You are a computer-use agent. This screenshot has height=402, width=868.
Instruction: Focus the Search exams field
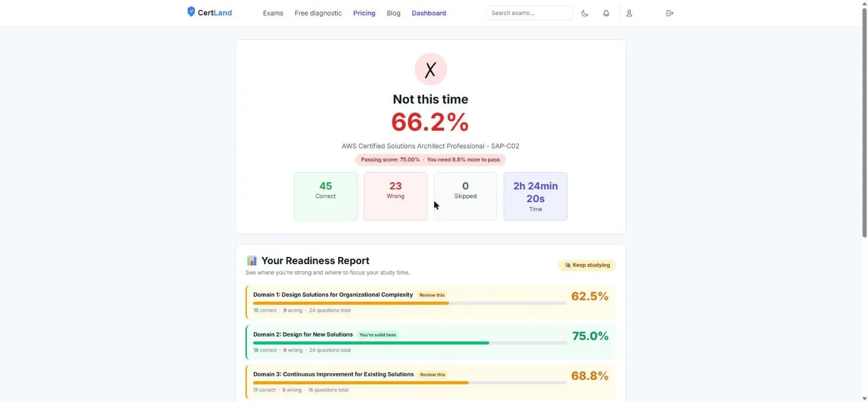coord(529,13)
